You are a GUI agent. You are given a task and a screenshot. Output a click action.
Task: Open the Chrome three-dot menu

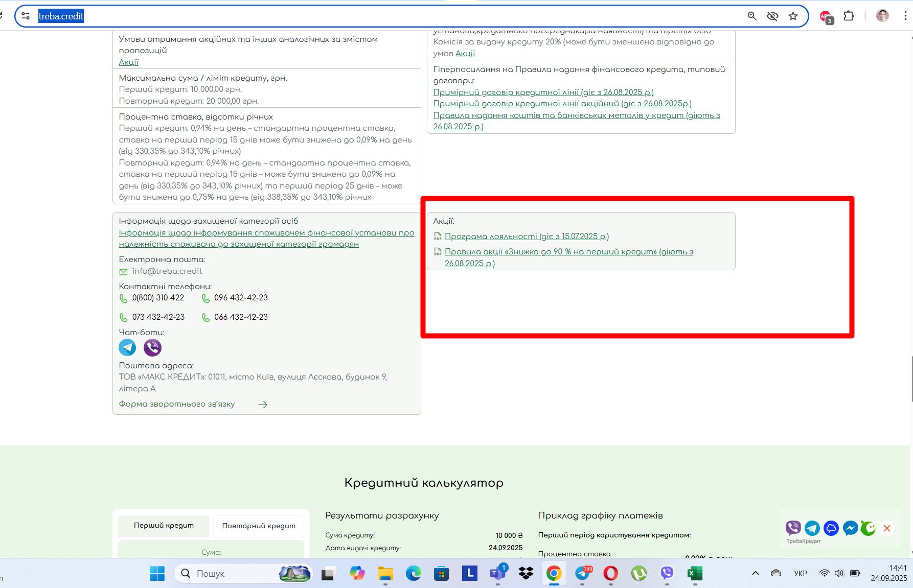point(905,16)
